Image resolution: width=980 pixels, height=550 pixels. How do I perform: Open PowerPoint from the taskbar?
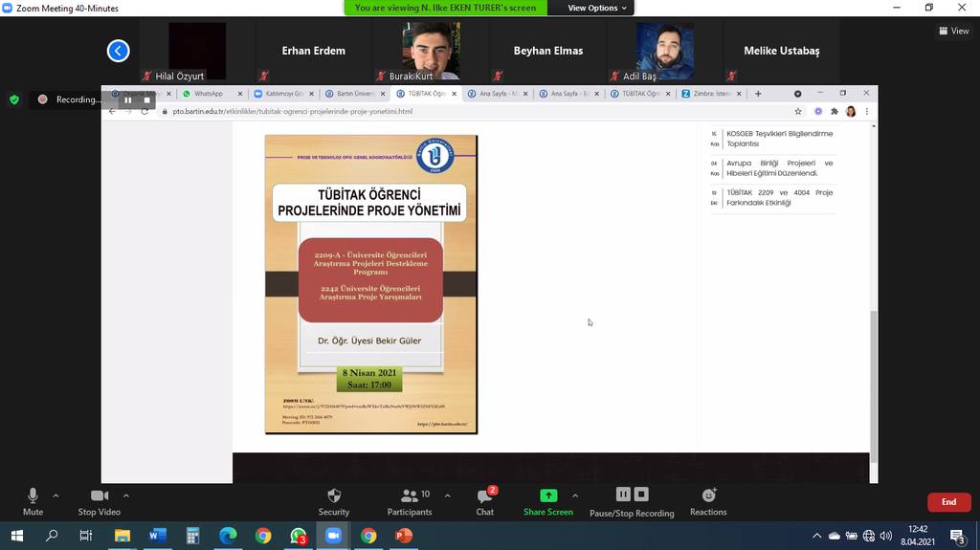point(404,536)
